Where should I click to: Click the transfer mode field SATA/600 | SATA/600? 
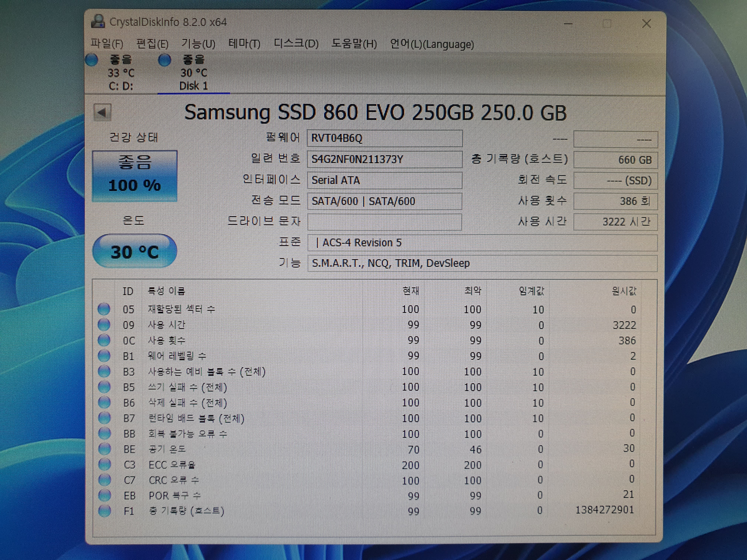(x=385, y=201)
